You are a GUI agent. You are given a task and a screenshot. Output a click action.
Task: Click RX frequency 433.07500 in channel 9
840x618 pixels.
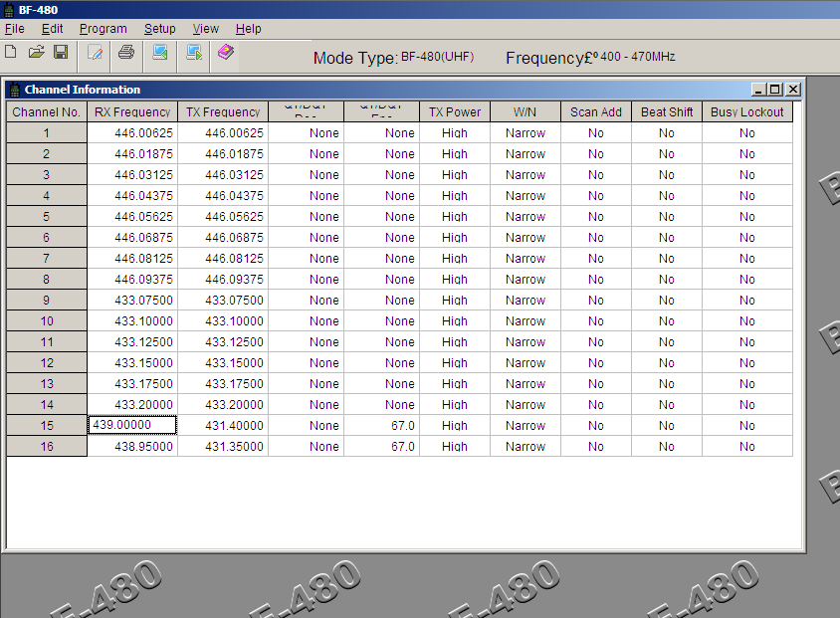[x=132, y=300]
